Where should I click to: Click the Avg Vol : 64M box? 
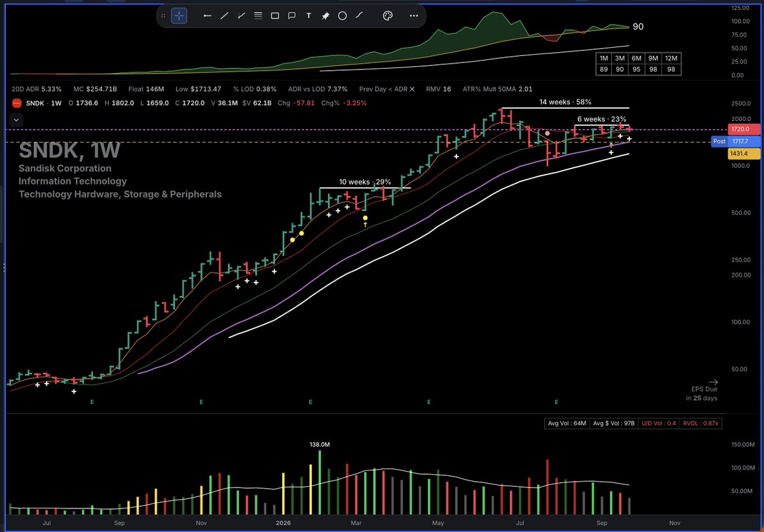coord(567,423)
